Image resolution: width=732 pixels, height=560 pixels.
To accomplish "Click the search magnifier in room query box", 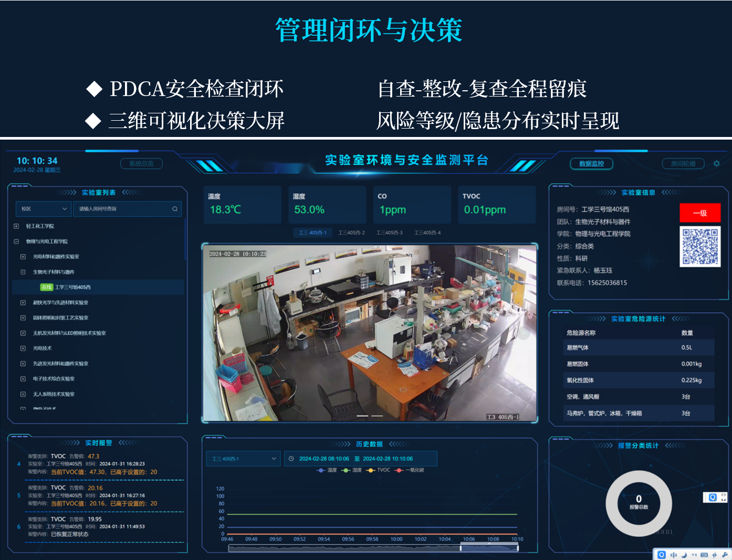I will click(175, 209).
